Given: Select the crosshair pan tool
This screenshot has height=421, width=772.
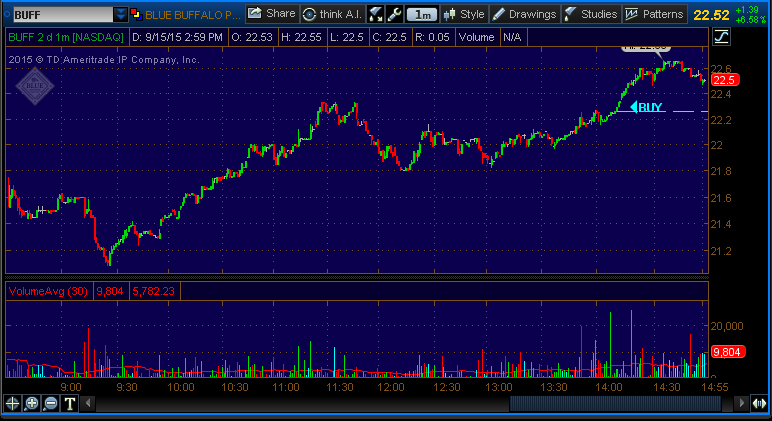Looking at the screenshot, I should 12,404.
